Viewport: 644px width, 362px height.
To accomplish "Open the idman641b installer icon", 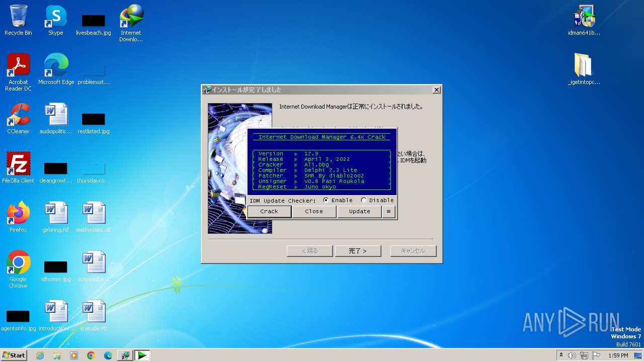I will 584,20.
